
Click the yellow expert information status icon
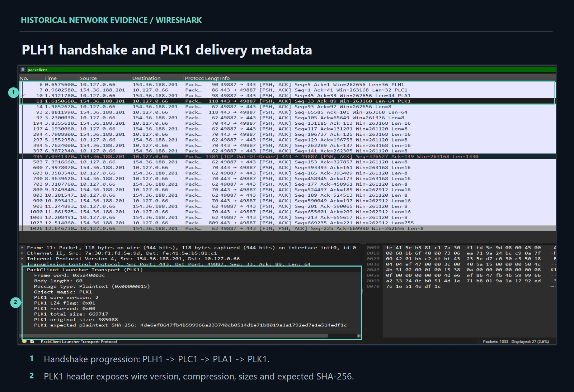(24, 341)
